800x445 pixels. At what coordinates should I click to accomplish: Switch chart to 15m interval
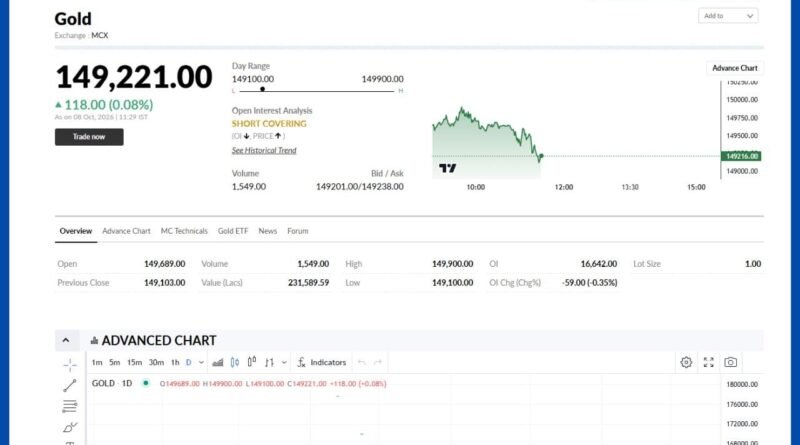[x=134, y=362]
